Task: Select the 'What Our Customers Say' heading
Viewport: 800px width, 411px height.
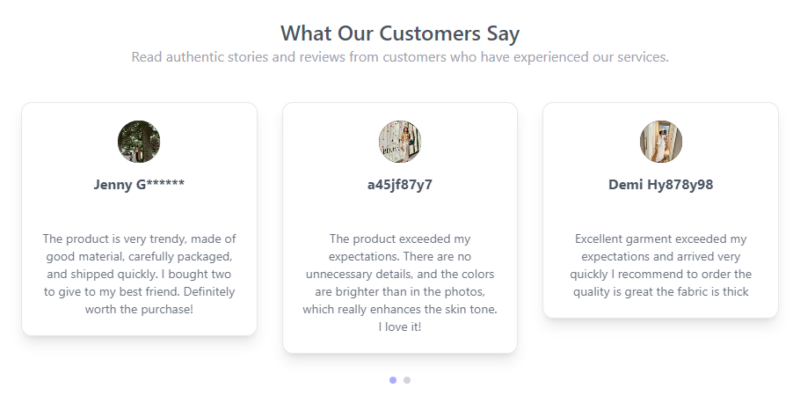Action: [x=400, y=34]
